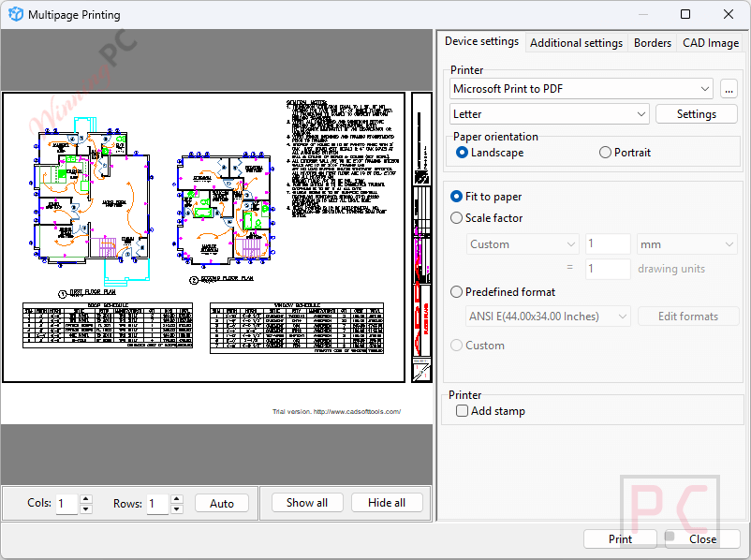Viewport: 751px width, 560px height.
Task: Click the Hide all button
Action: (387, 503)
